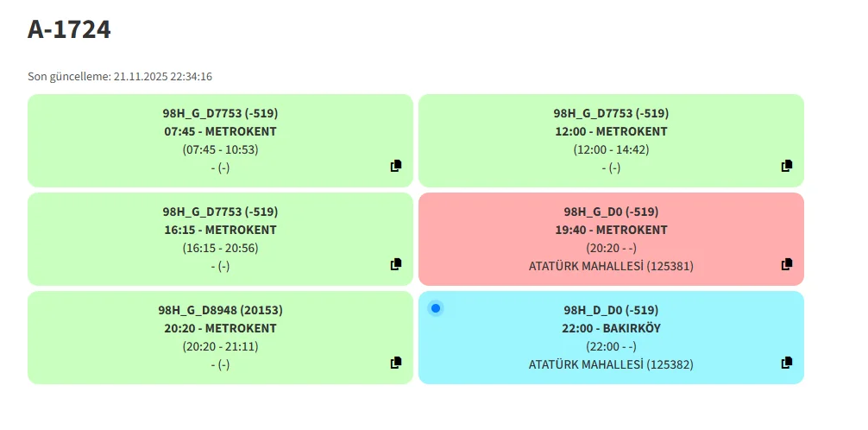Copy the 22:00 BAKIRKÖY trip details
The width and height of the screenshot is (868, 430).
(x=787, y=363)
